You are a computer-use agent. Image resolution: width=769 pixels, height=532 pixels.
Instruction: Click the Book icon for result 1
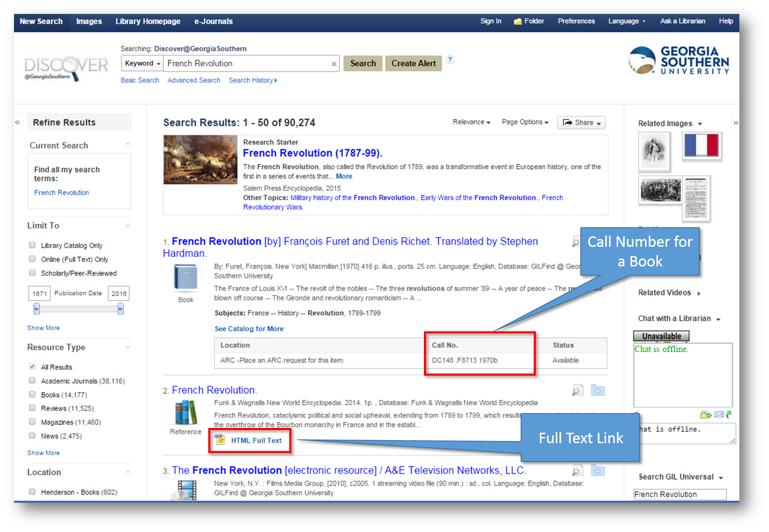point(186,277)
